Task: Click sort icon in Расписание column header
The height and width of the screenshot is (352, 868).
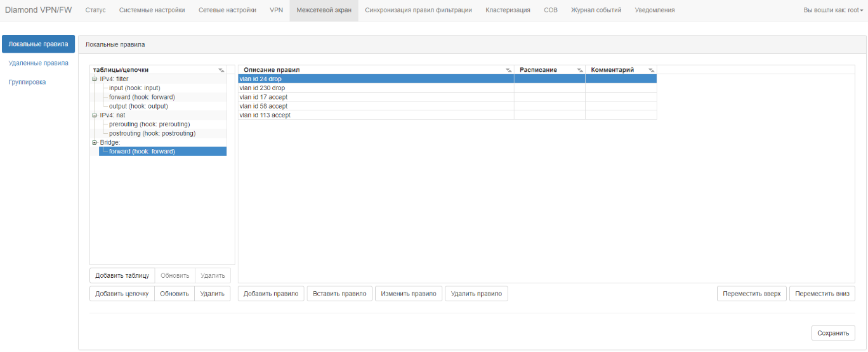Action: pos(580,70)
